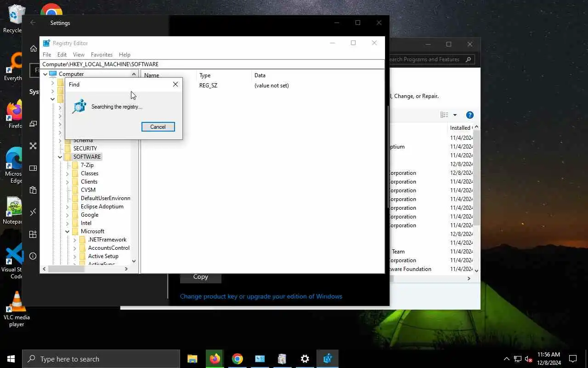The height and width of the screenshot is (368, 588).
Task: Collapse the Computer node in registry tree
Action: tap(45, 74)
